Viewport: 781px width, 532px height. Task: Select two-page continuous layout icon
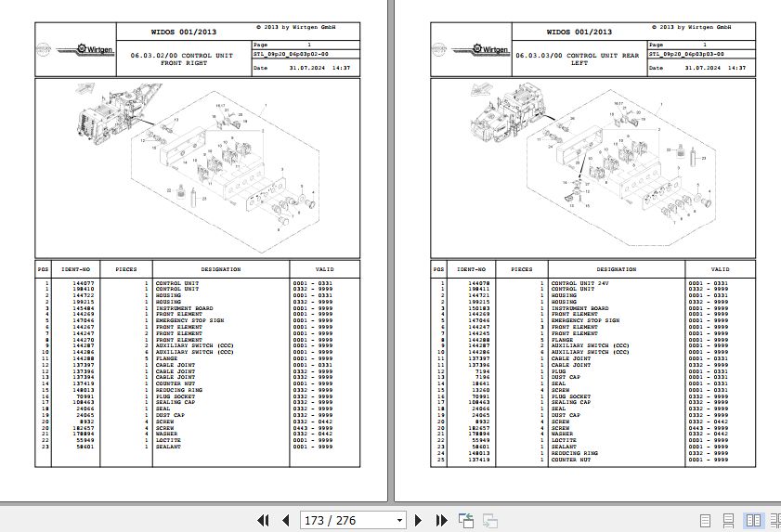click(775, 521)
